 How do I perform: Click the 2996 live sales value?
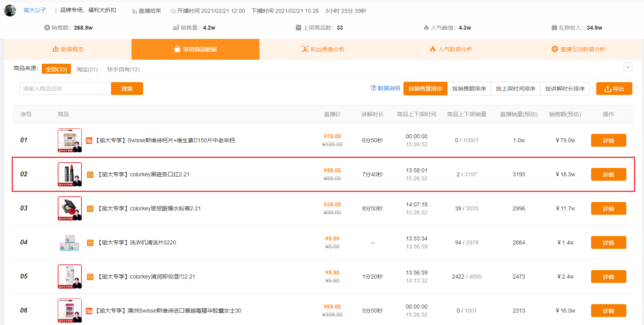pos(518,208)
